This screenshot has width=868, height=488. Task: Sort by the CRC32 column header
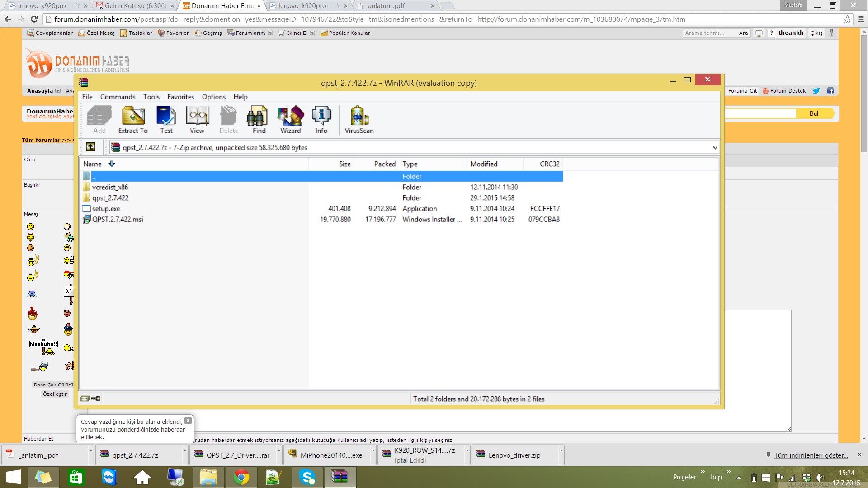point(543,164)
